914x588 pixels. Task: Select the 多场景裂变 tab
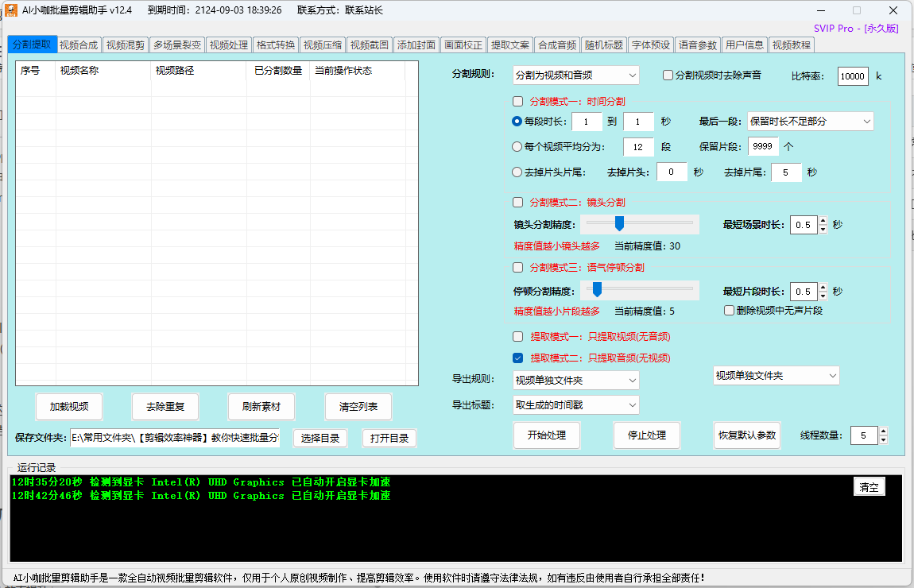coord(177,44)
